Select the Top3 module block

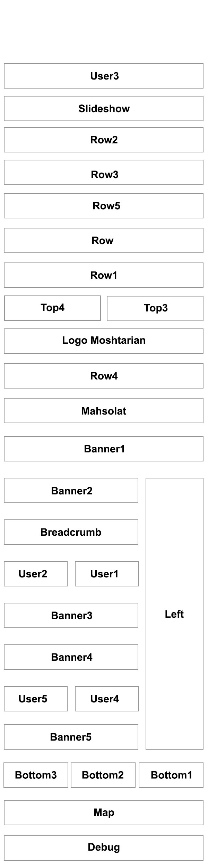click(155, 308)
